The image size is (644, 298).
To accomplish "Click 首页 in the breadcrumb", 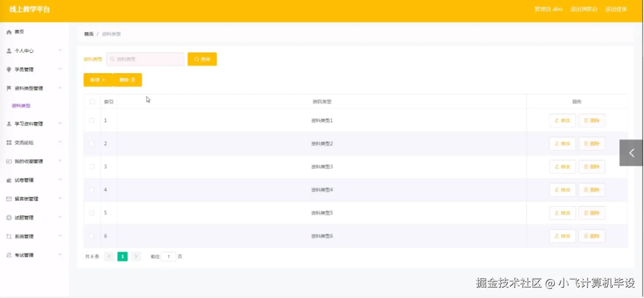I will (89, 34).
